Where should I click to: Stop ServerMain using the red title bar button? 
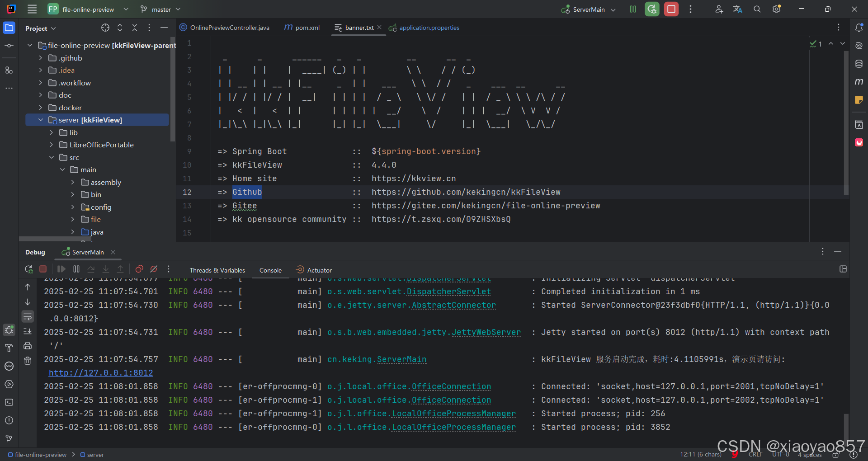[x=671, y=9]
